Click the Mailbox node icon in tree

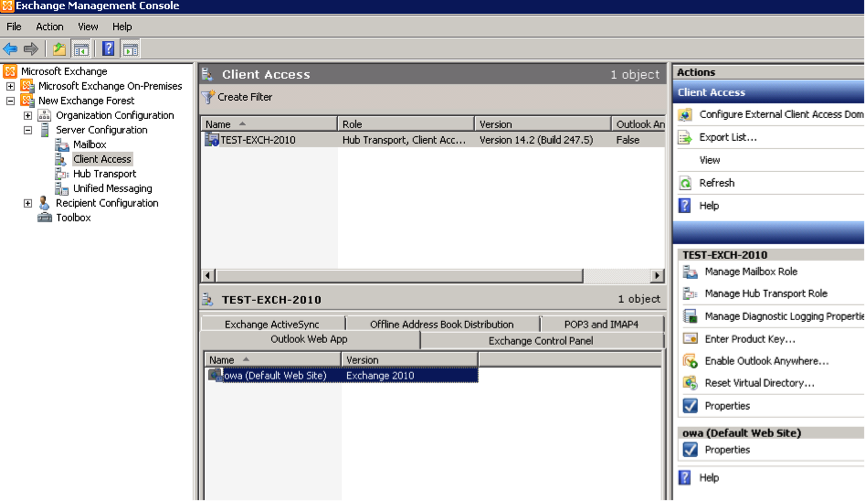coord(61,145)
